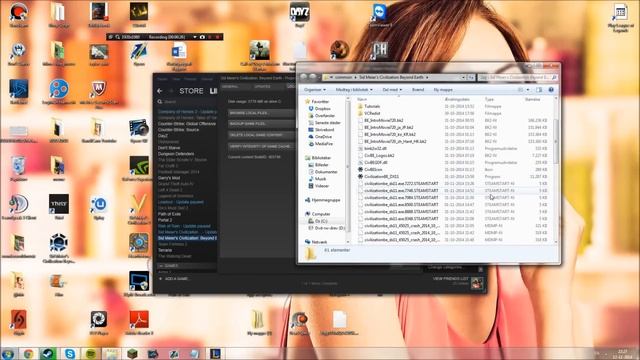This screenshot has width=640, height=360.
Task: Click the Minecraft block icon in the taskbar
Action: pyautogui.click(x=132, y=353)
